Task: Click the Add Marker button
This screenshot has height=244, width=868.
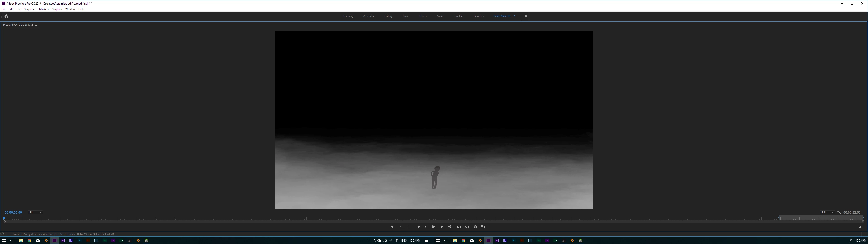Action: 392,227
